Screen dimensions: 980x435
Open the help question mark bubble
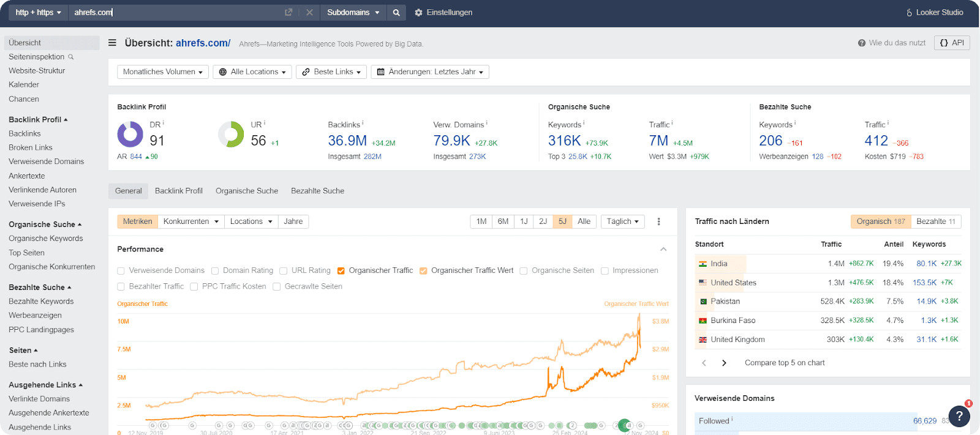(959, 416)
